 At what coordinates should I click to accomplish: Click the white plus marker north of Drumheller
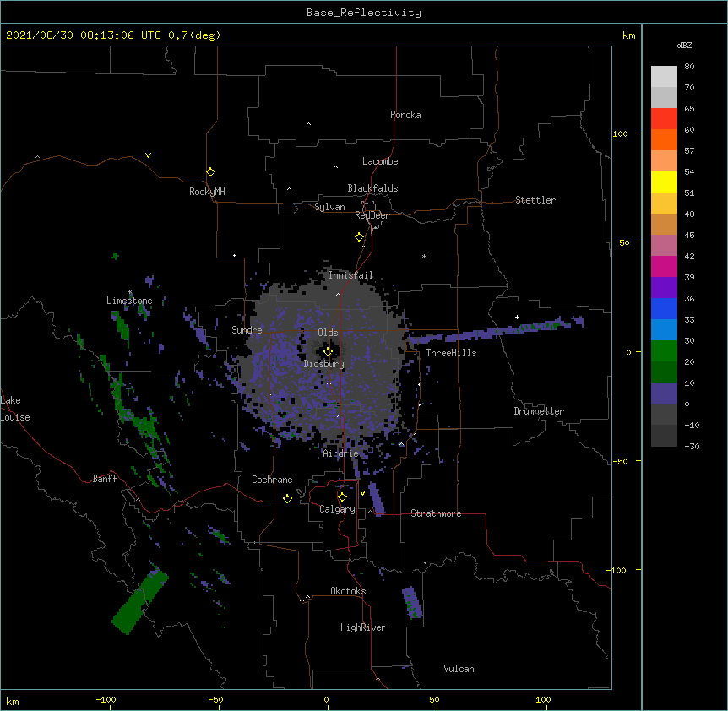[x=517, y=317]
